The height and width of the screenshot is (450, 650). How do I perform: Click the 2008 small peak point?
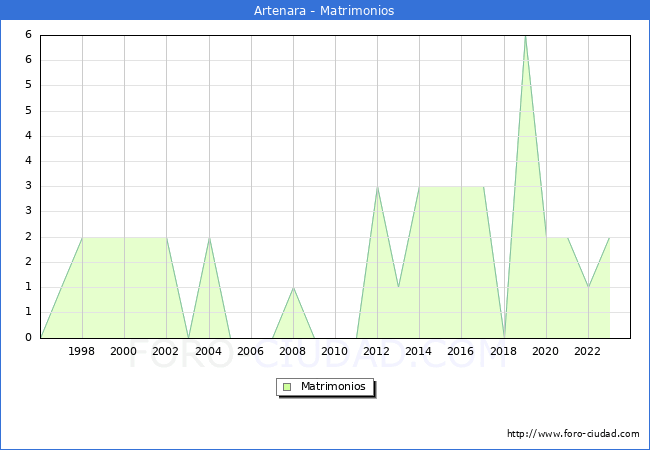pos(293,288)
